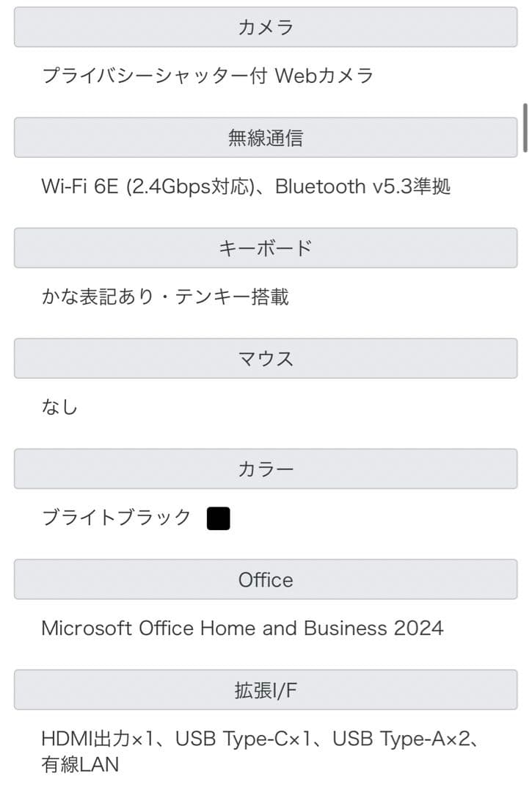Click the Bluetooth v5.3準拠 text
Viewport: 532px width, 793px height.
362,187
